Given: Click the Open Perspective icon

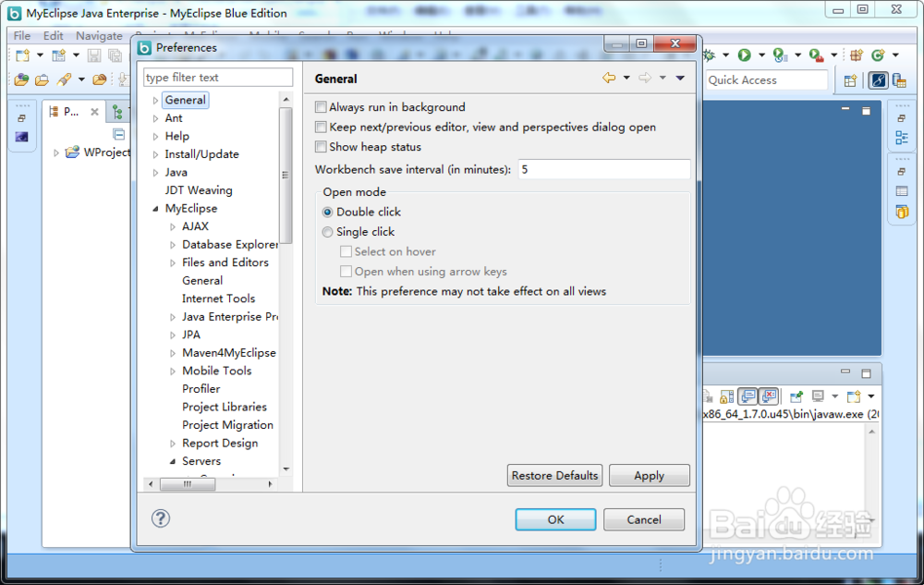Looking at the screenshot, I should [x=850, y=80].
